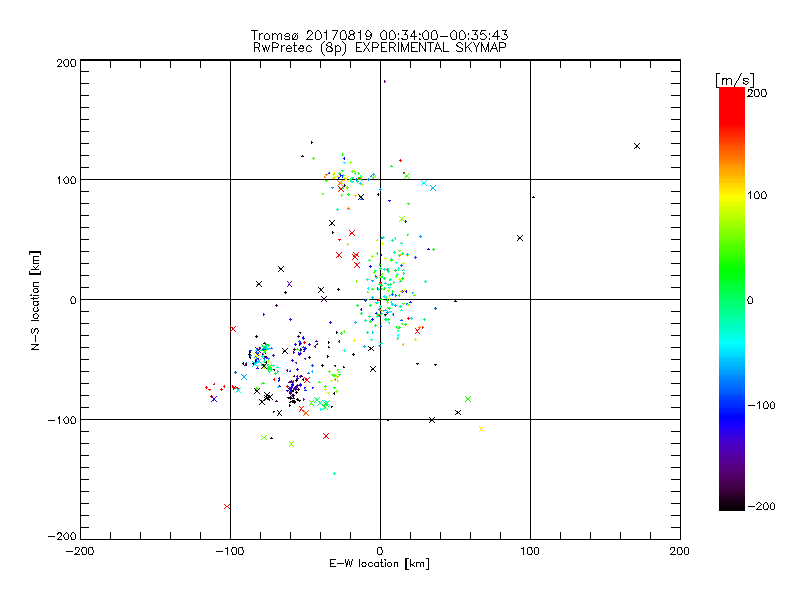Select the "E-W location [km]" axis label
This screenshot has height=600, width=800.
click(x=379, y=564)
